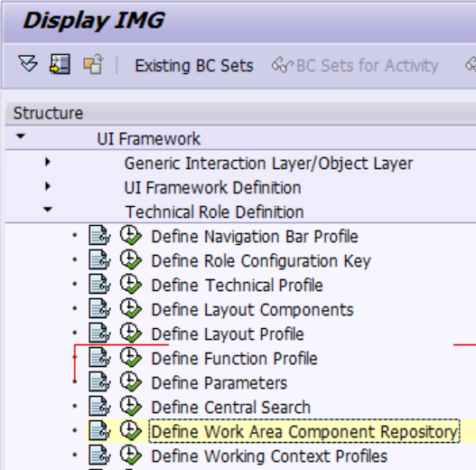Image resolution: width=476 pixels, height=470 pixels.
Task: Open documentation icon for Define Parameters
Action: click(x=99, y=382)
